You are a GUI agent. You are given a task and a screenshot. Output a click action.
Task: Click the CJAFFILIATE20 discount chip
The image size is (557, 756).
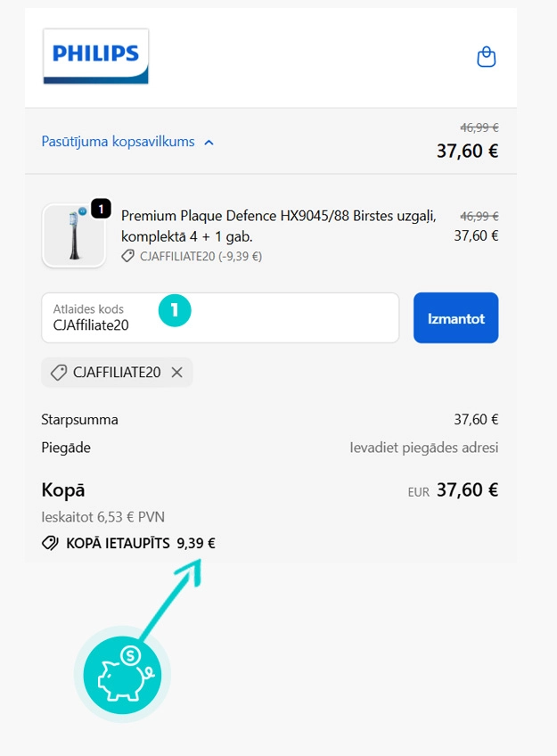coord(116,373)
